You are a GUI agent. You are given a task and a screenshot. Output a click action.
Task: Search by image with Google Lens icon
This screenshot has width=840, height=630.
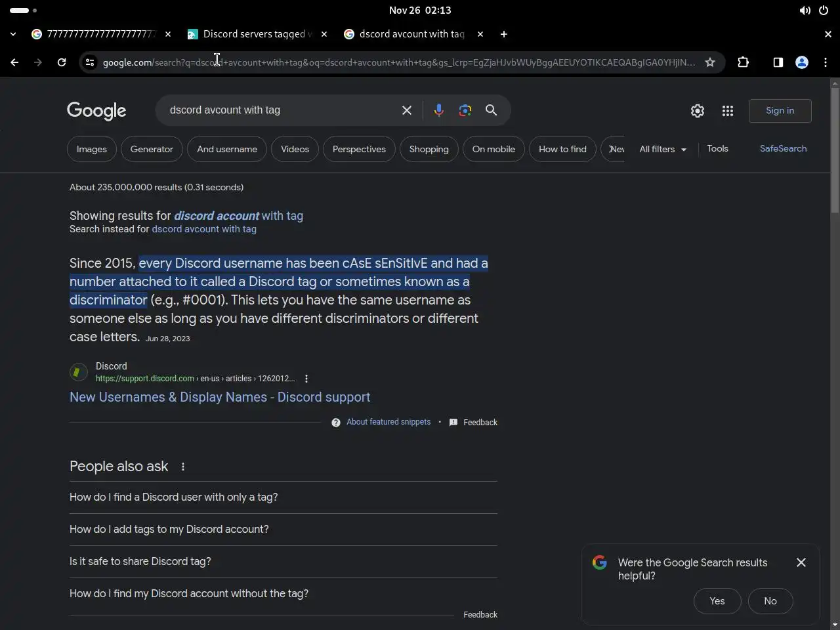(x=465, y=110)
